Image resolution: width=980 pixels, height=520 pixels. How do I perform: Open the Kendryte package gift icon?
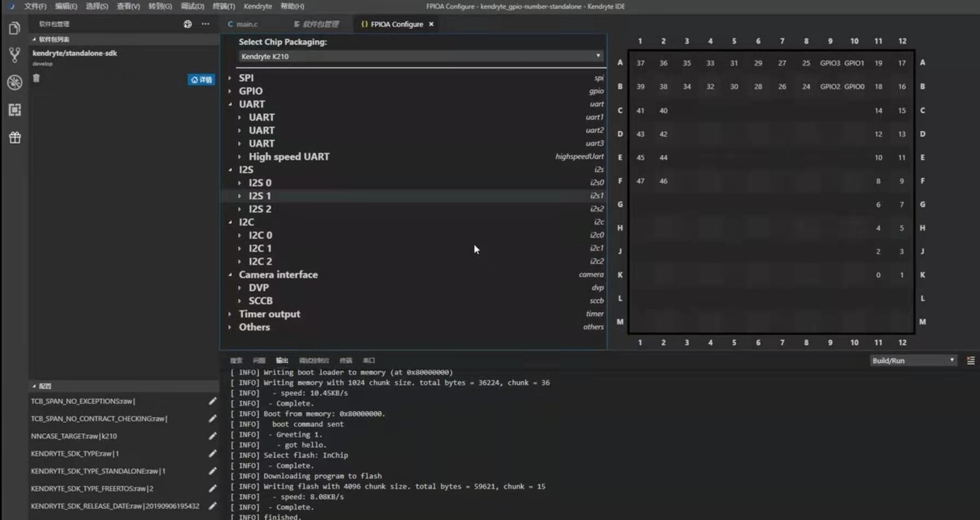tap(15, 138)
